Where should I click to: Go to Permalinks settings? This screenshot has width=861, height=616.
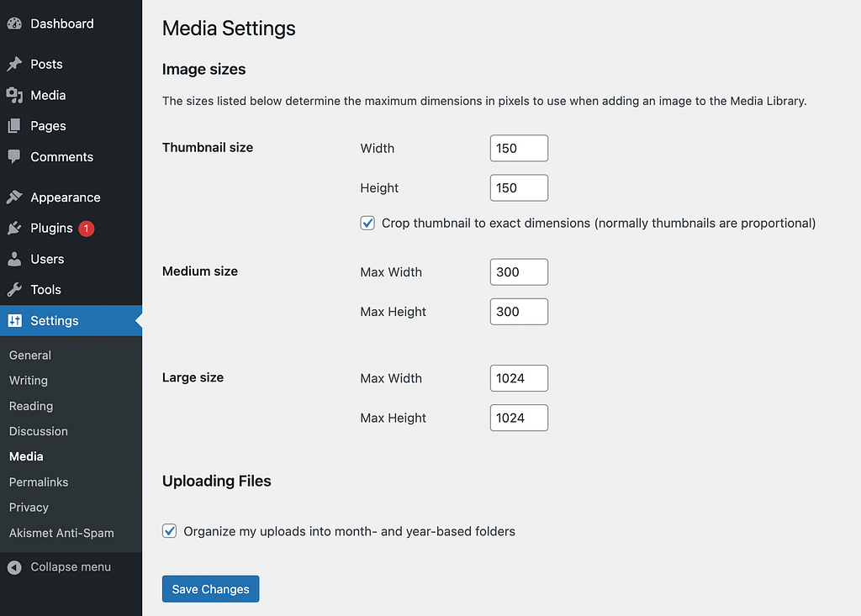38,482
